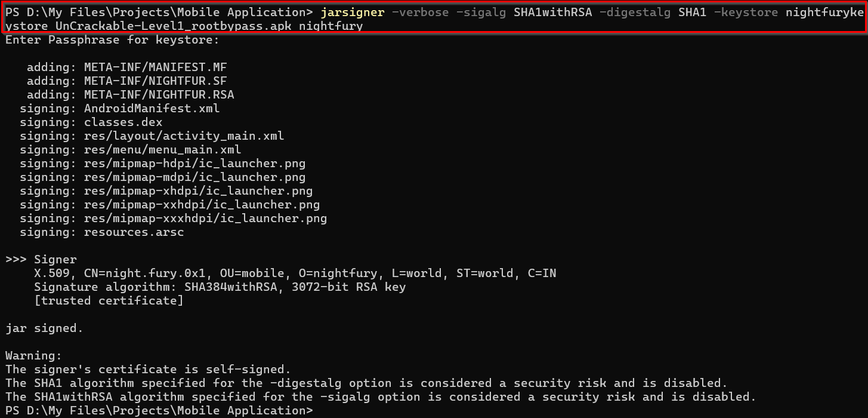Click the -verbose option in the command

coord(420,13)
